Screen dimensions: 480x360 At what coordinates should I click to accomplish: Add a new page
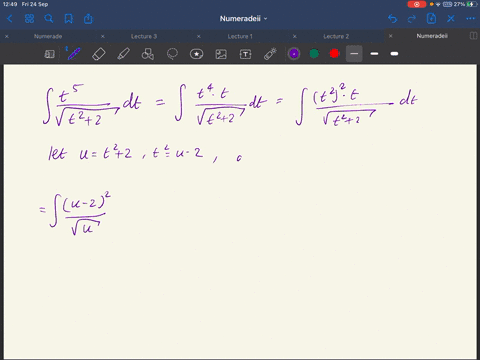pos(431,19)
